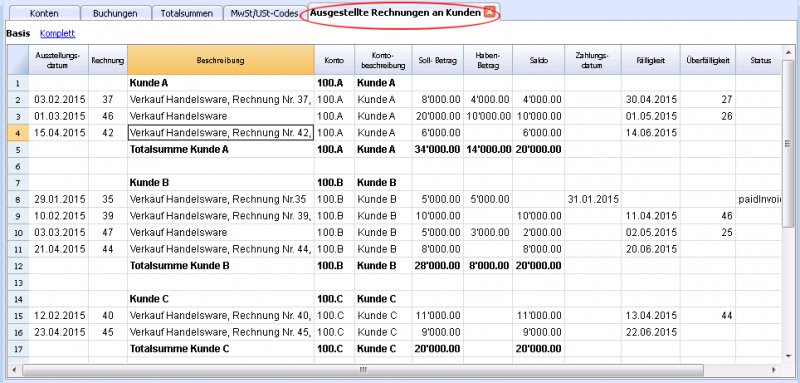This screenshot has width=800, height=383.
Task: Select the 11'000.00 Soll-Betrag cell
Action: (x=437, y=316)
